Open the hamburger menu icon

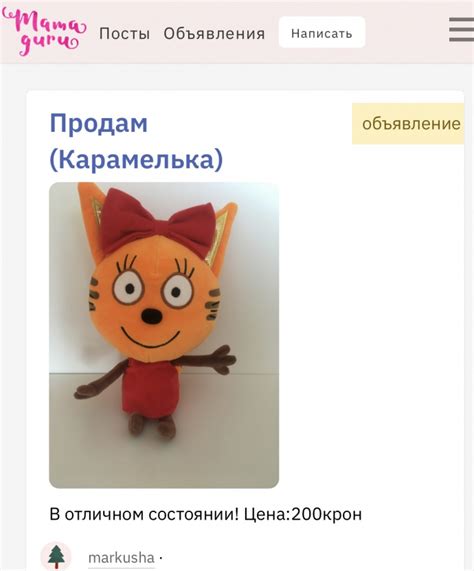[461, 29]
